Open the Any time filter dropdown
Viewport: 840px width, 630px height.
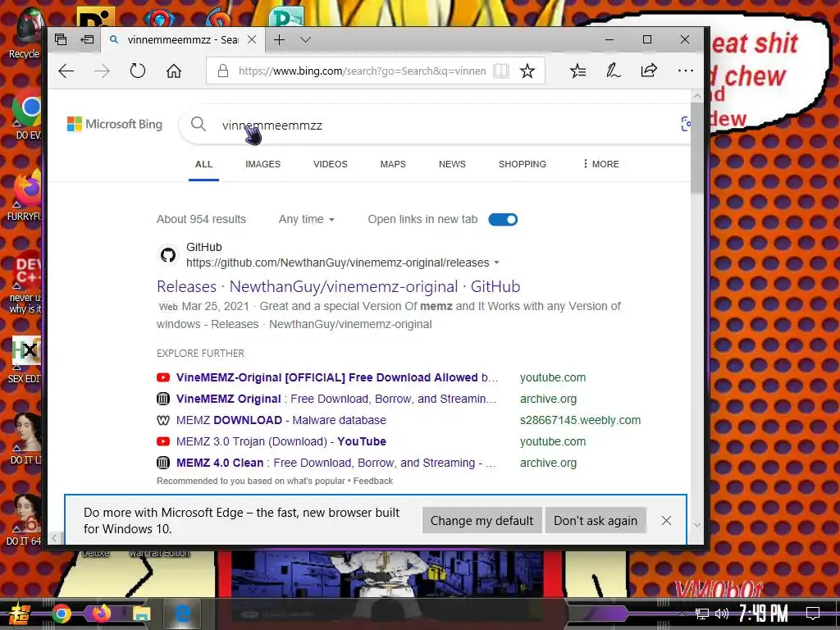(307, 220)
